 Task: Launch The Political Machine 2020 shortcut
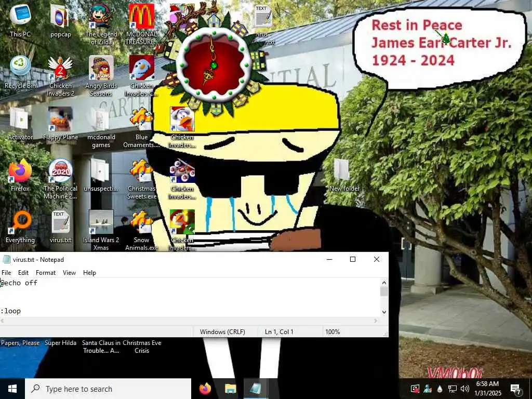coord(60,179)
